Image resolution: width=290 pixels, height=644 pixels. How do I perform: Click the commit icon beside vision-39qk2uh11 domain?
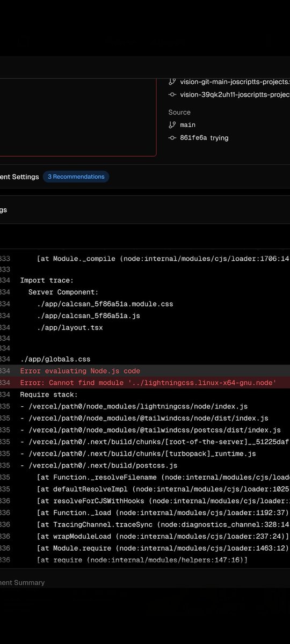172,94
